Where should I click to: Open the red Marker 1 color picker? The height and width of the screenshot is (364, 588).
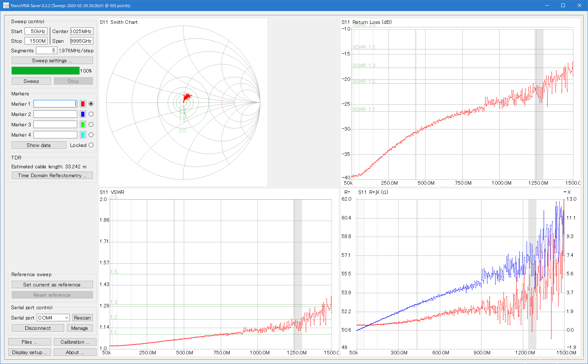click(83, 104)
